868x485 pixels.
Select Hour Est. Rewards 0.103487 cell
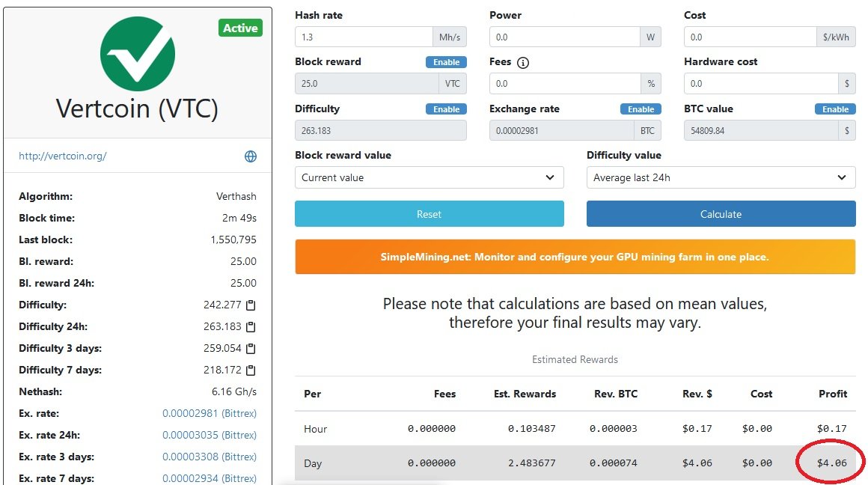click(x=532, y=429)
